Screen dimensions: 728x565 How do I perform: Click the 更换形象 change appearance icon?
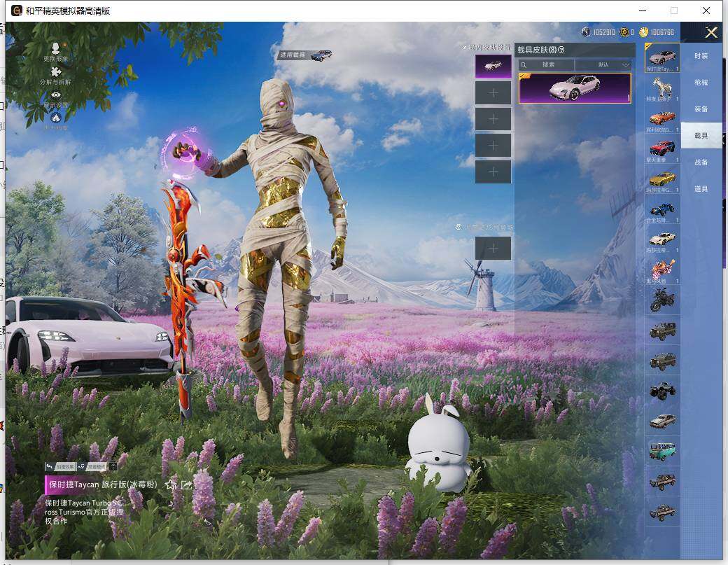click(55, 48)
